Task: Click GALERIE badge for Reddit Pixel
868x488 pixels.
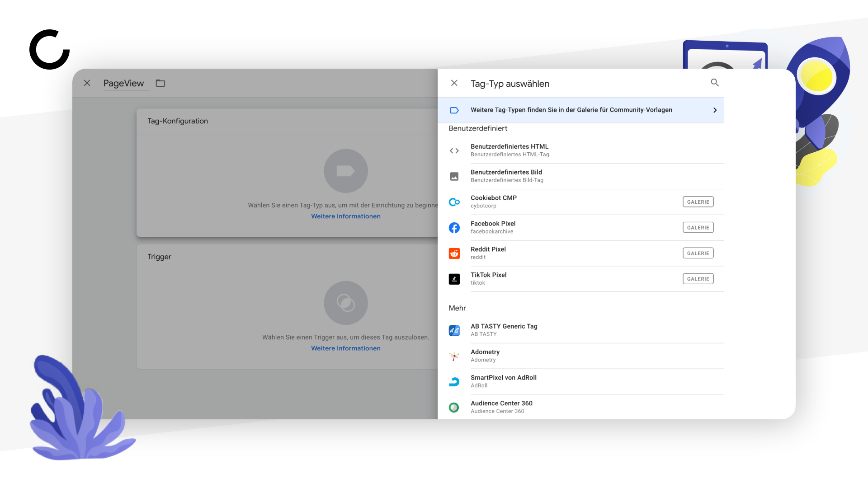Action: click(x=698, y=253)
